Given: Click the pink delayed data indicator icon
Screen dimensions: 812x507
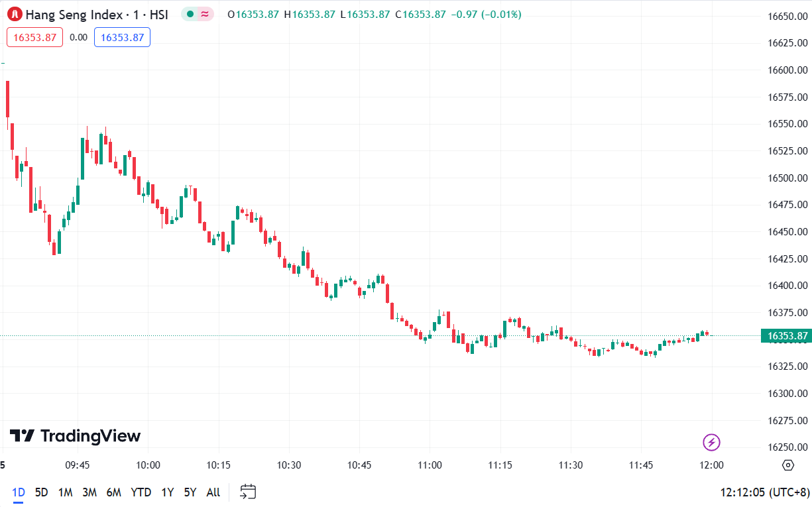Looking at the screenshot, I should coord(205,14).
